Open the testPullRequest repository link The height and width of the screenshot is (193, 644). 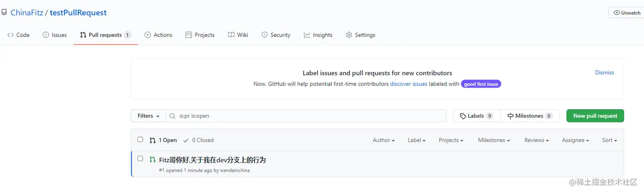(x=78, y=13)
